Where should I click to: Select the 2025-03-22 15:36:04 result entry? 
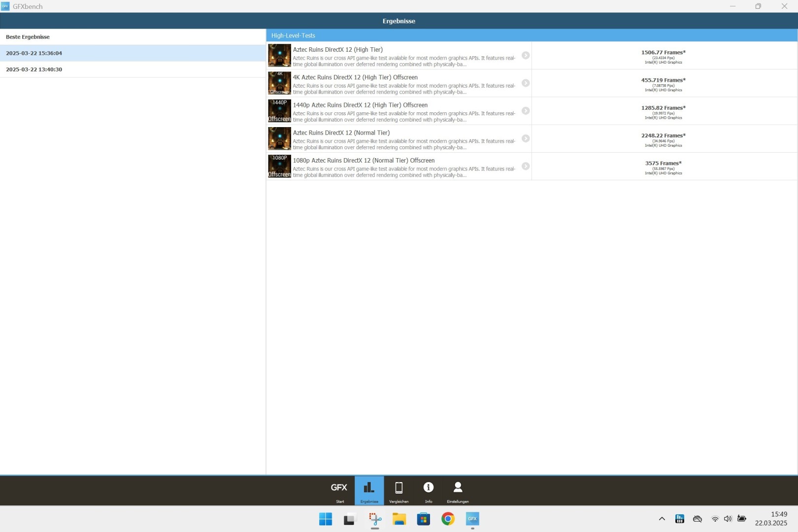click(133, 53)
